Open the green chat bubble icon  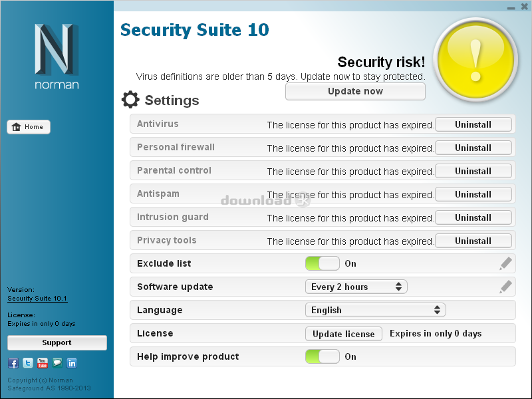click(x=57, y=363)
